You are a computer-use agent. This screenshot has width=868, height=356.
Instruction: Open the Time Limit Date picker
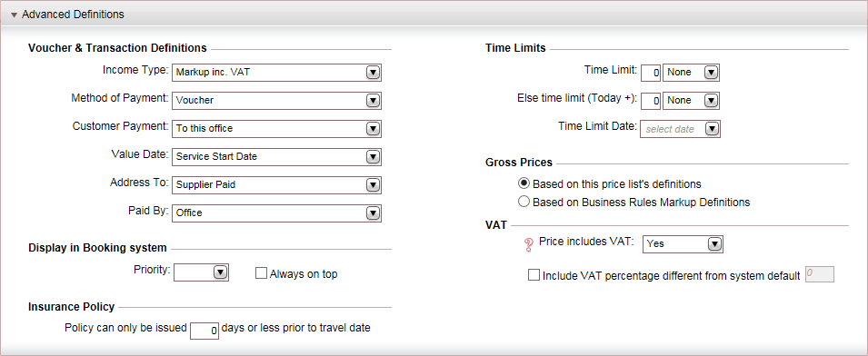click(681, 129)
